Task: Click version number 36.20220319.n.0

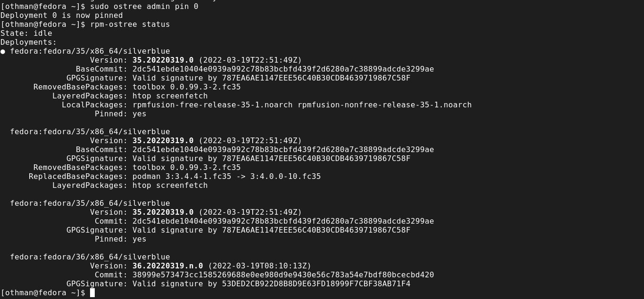Action: point(168,266)
